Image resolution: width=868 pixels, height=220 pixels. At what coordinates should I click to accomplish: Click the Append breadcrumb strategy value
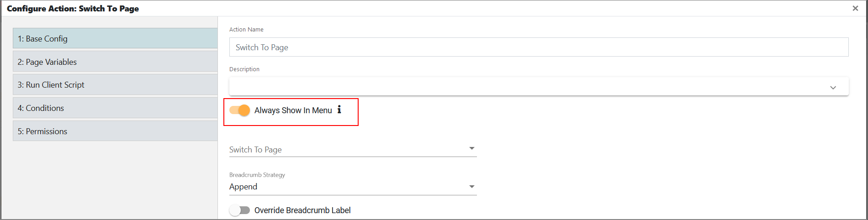[243, 187]
